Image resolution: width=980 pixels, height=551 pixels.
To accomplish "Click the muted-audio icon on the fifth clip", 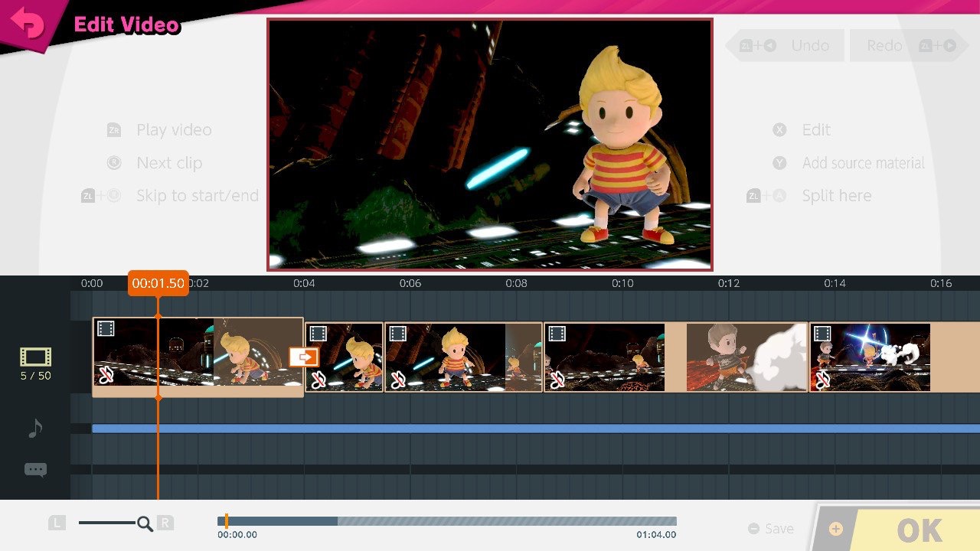I will click(x=822, y=379).
